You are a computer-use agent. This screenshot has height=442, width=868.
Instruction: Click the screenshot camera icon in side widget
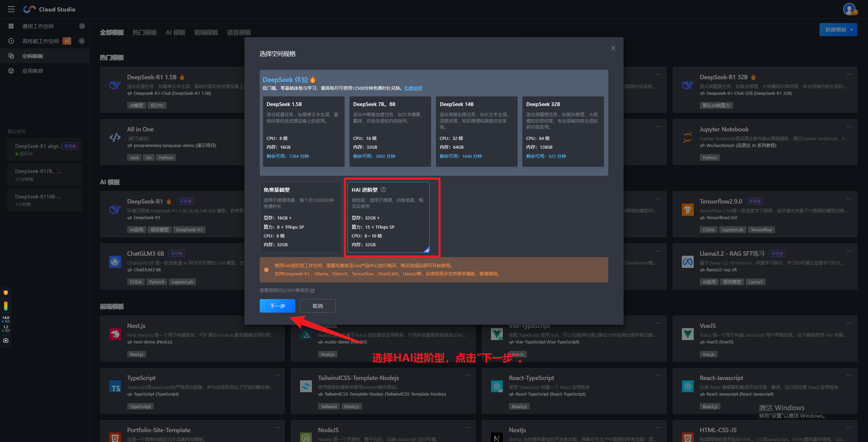click(x=6, y=340)
